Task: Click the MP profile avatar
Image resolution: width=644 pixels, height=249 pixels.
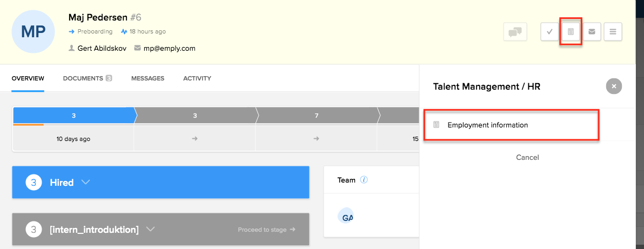Action: [x=33, y=31]
